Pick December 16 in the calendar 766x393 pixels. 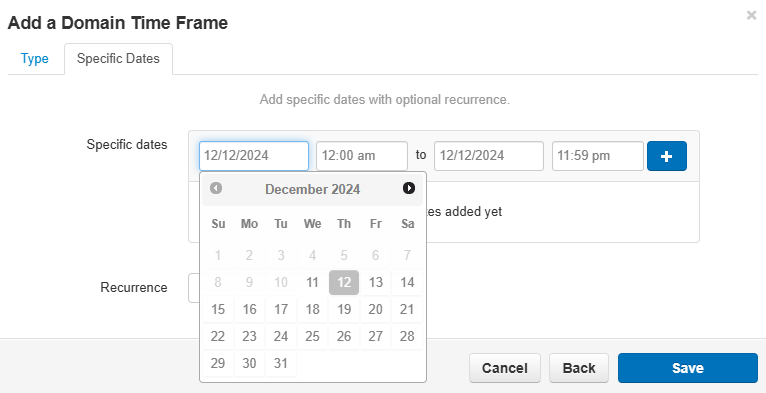(x=250, y=309)
